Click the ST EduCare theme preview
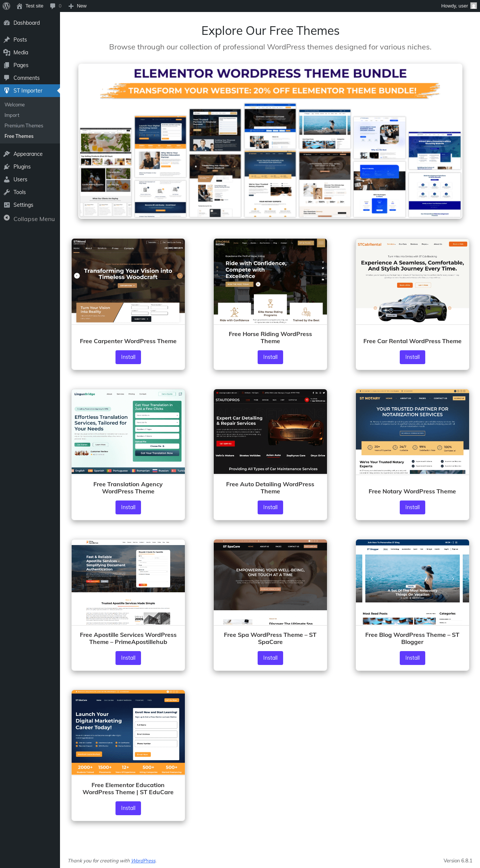This screenshot has width=480, height=868. (128, 733)
